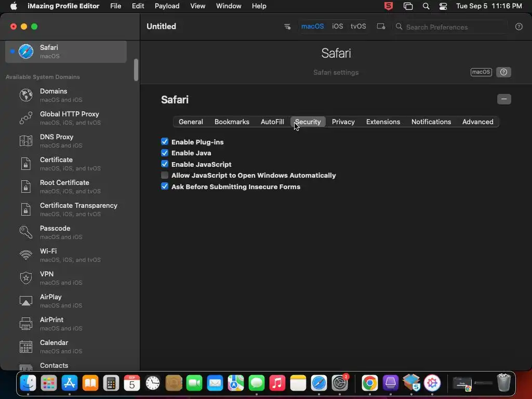Open the Music app in the dock
The height and width of the screenshot is (399, 532).
(277, 383)
